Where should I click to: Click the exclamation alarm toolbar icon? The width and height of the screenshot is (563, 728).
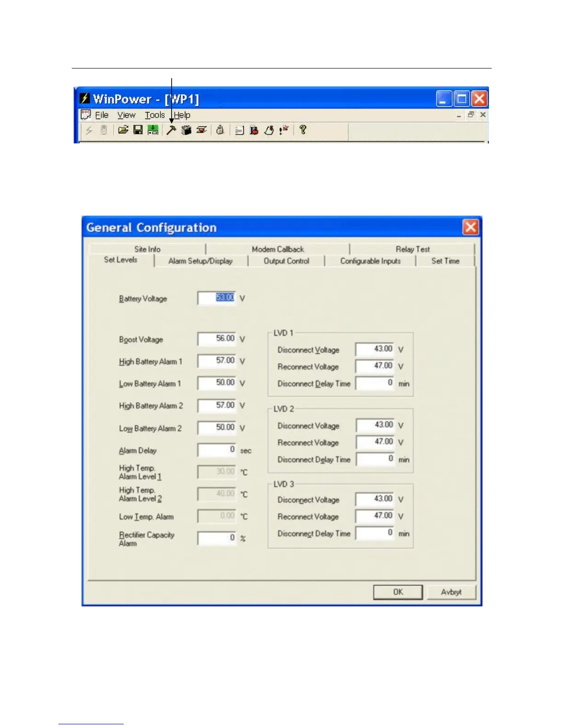(x=284, y=130)
